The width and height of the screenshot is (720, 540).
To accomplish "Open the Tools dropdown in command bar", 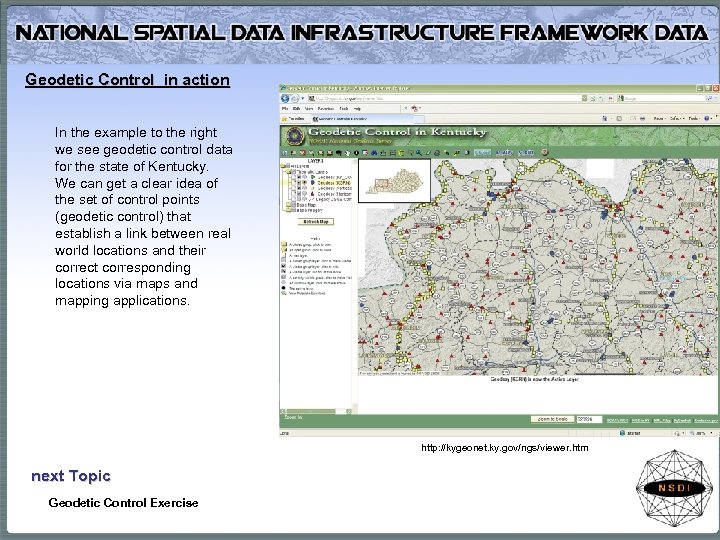I will point(694,118).
